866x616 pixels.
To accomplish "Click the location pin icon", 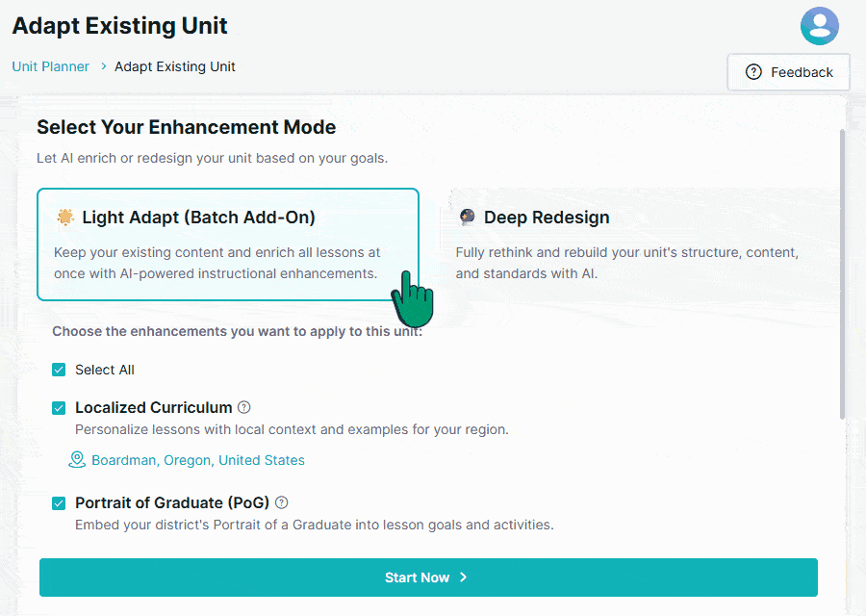I will coord(77,460).
